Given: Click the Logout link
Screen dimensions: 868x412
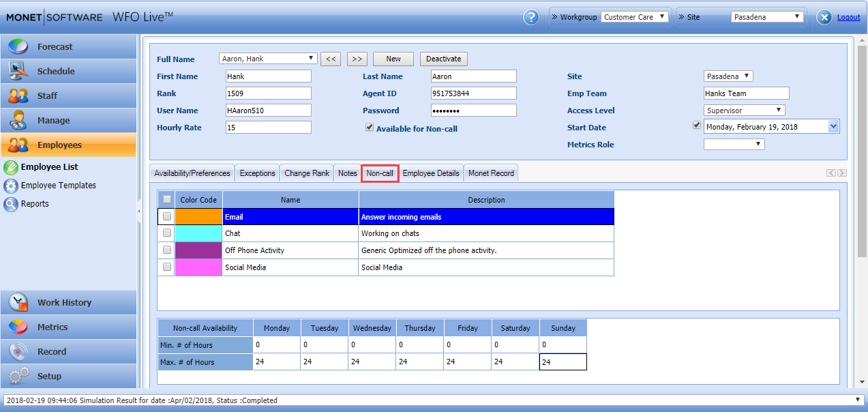Looking at the screenshot, I should (x=848, y=17).
